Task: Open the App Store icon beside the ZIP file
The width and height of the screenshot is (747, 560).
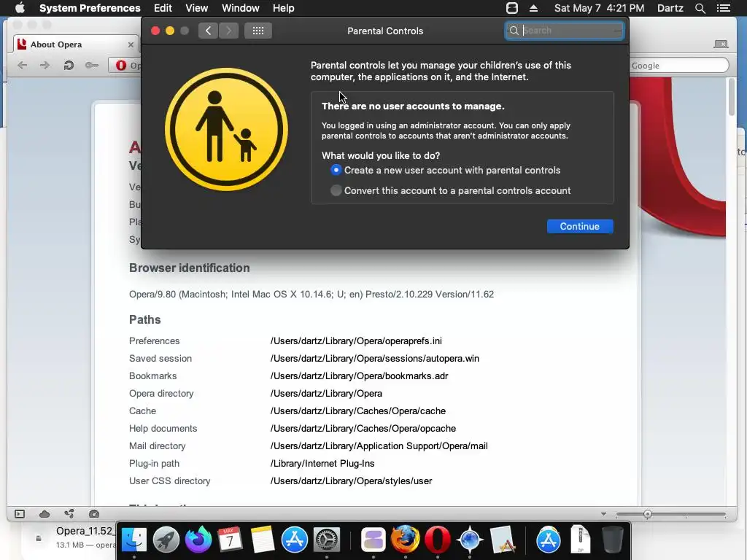Action: 549,540
